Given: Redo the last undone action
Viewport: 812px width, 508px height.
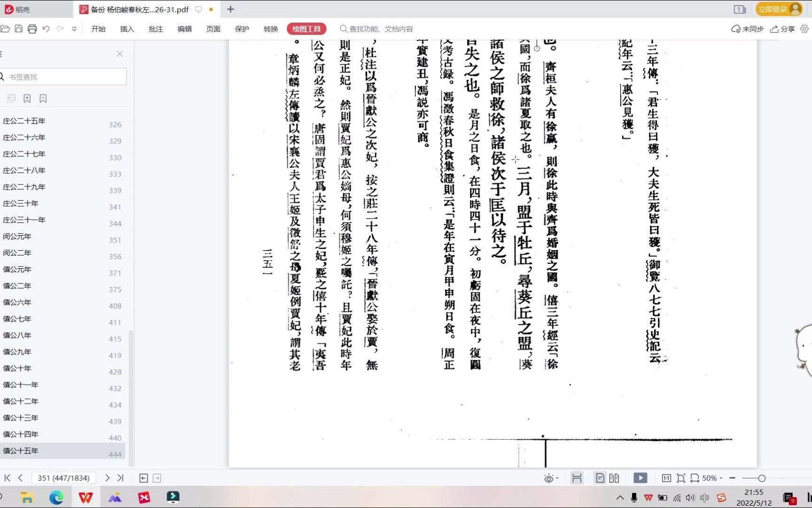Looking at the screenshot, I should pos(60,29).
